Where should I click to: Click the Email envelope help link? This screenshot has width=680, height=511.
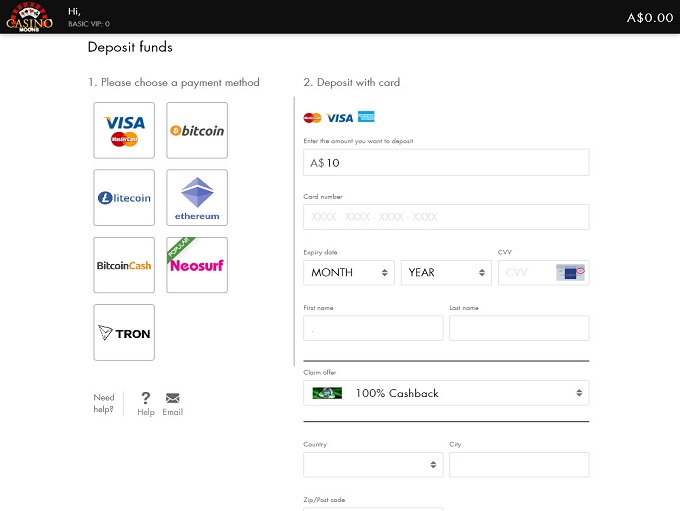pyautogui.click(x=173, y=403)
